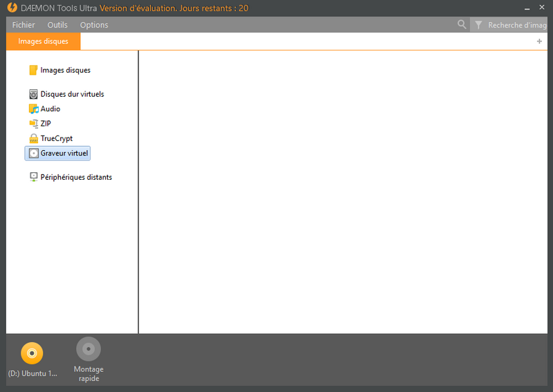Click the search magnifier icon

pyautogui.click(x=462, y=24)
